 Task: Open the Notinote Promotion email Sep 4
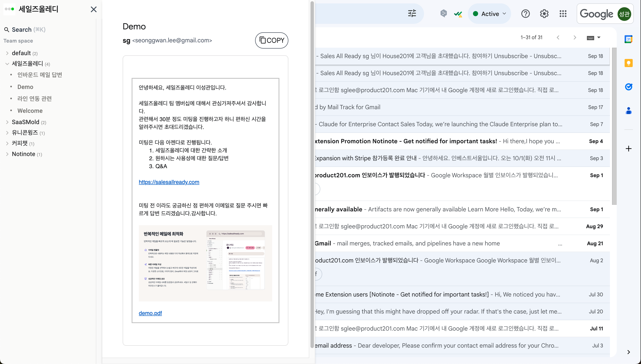click(462, 141)
